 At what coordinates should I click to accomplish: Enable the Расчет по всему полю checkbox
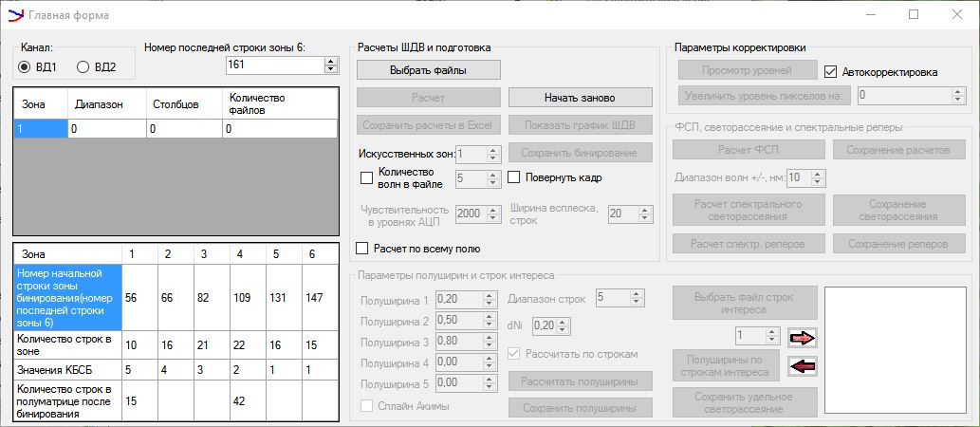click(x=362, y=249)
